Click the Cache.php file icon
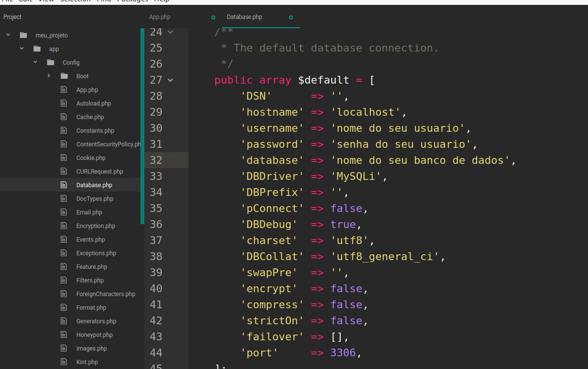588x369 pixels. [64, 117]
